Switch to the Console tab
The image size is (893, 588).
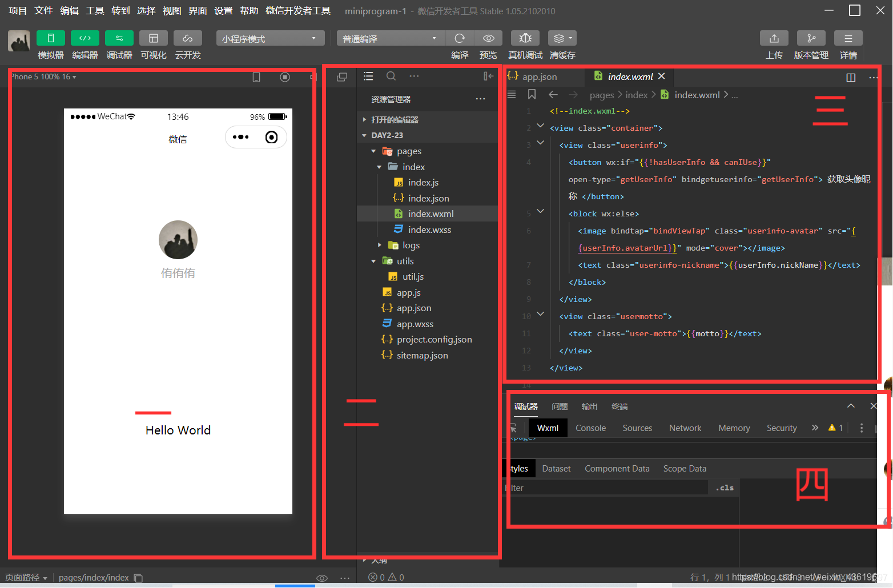[x=590, y=428]
